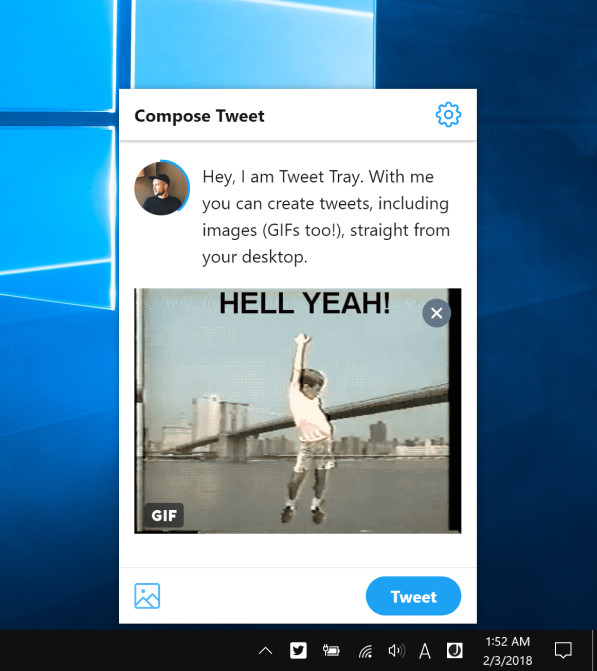Open the volume speaker tray icon
The image size is (597, 671).
pos(396,651)
